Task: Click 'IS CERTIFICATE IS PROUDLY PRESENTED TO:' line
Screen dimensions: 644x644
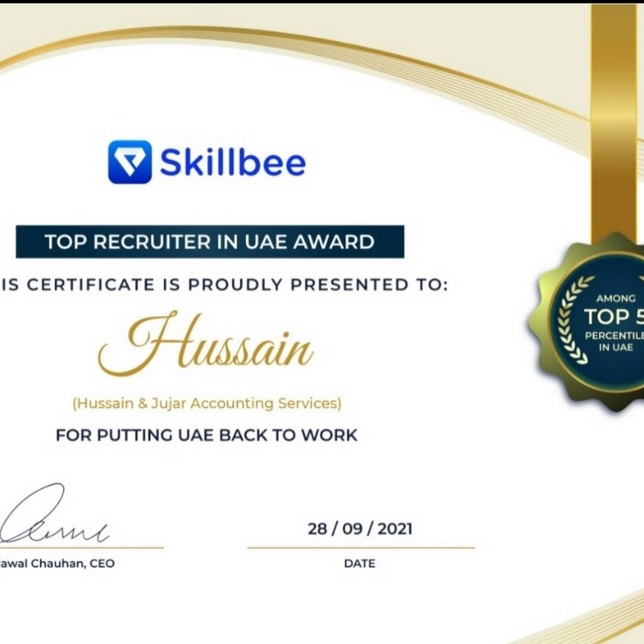Action: pos(224,285)
